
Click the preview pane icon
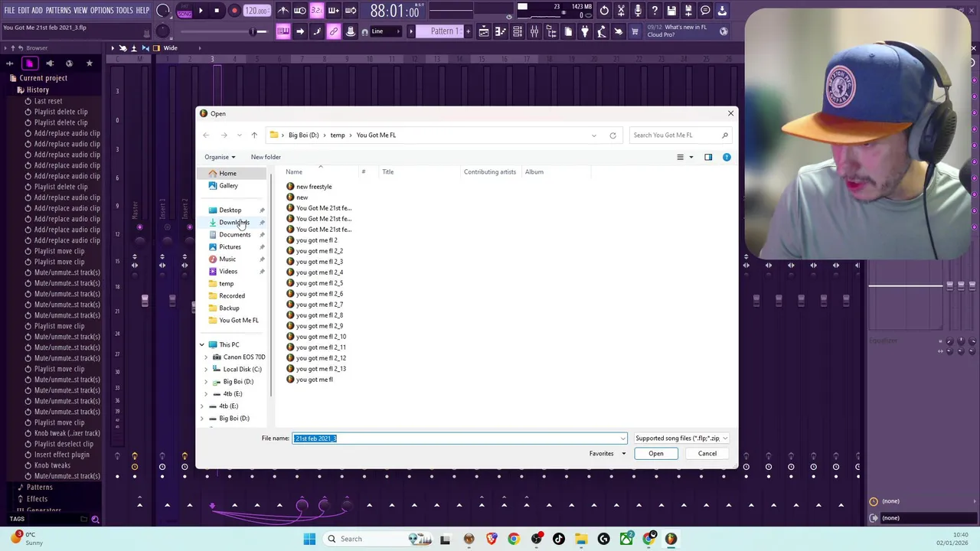pyautogui.click(x=708, y=157)
